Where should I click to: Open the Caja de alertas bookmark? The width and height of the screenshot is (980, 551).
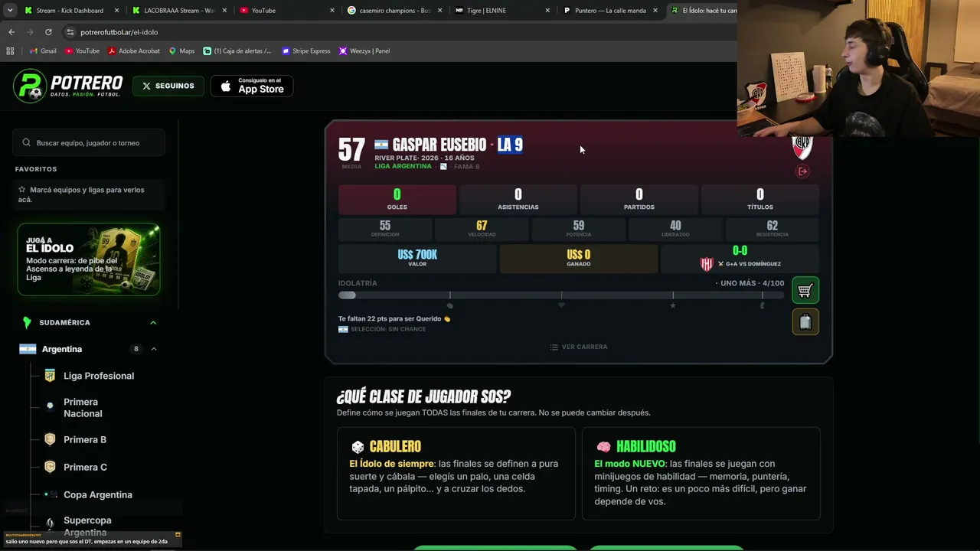tap(237, 51)
